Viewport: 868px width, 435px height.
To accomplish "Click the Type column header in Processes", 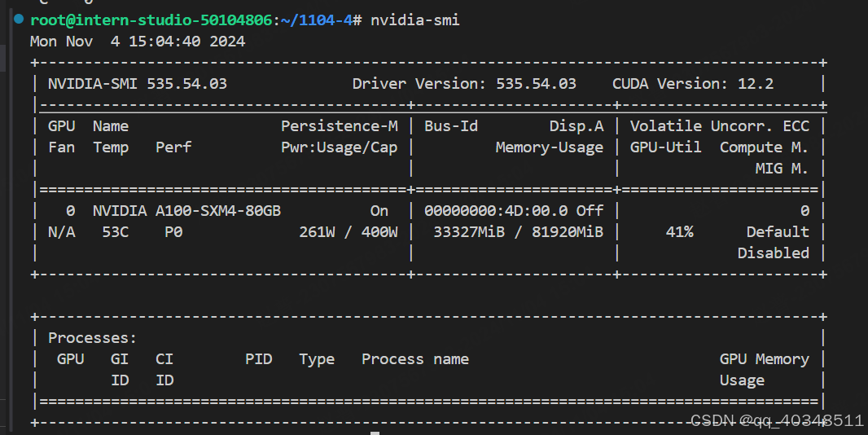I will [x=318, y=359].
